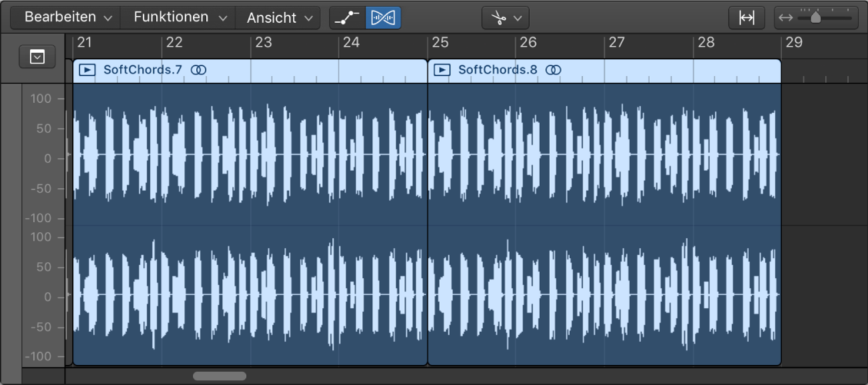Screen dimensions: 868x385
Task: Click the play icon on the SoftChords.8 region
Action: point(442,69)
